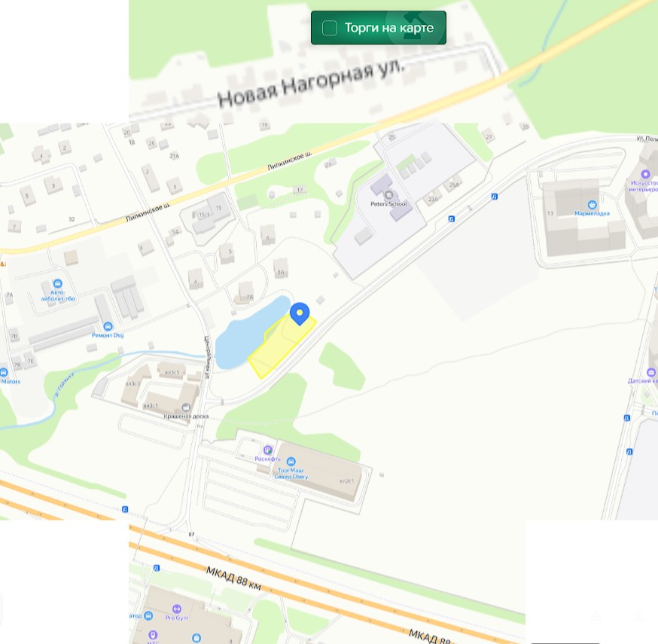Open the Pro Gym fitness icon

click(177, 609)
